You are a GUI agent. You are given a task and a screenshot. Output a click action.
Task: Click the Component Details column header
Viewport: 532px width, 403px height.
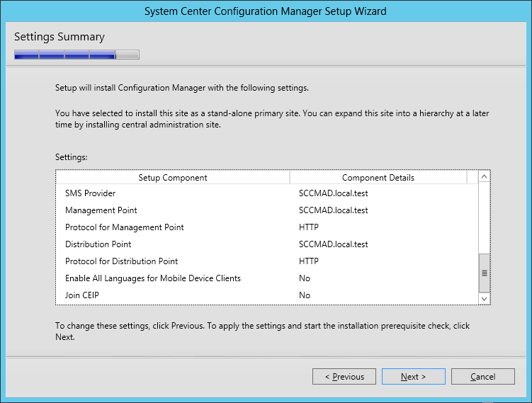(378, 177)
